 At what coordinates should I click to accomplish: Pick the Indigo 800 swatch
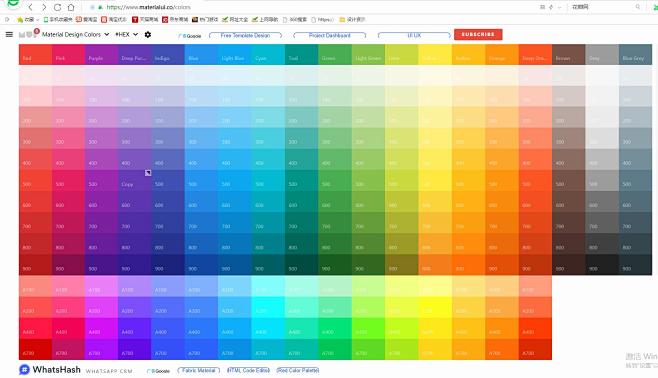click(x=168, y=244)
